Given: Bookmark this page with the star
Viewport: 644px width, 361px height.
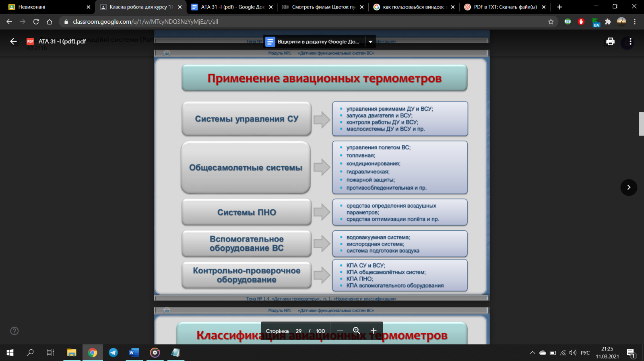Looking at the screenshot, I should pos(551,22).
